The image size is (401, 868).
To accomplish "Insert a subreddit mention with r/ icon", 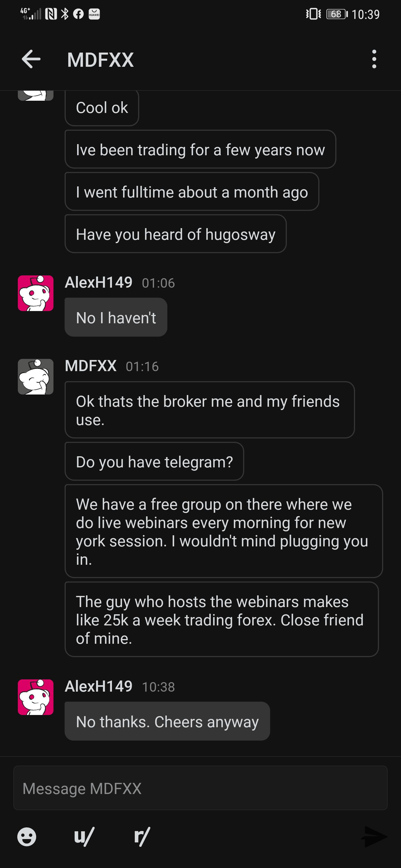I will [142, 837].
